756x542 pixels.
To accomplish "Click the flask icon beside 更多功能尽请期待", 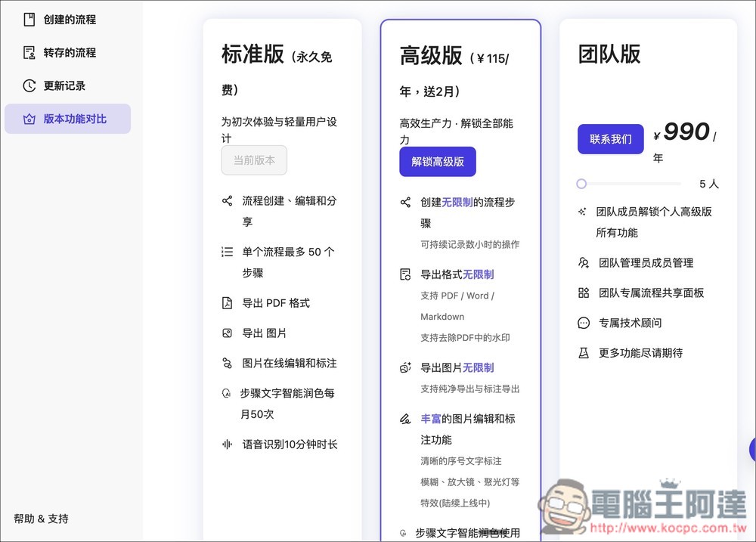I will pyautogui.click(x=582, y=353).
